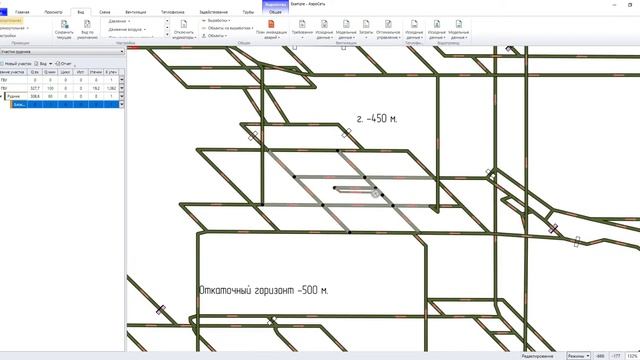Screen dimensions: 640x360
Task: Open the Выработки dropdown
Action: click(x=216, y=20)
